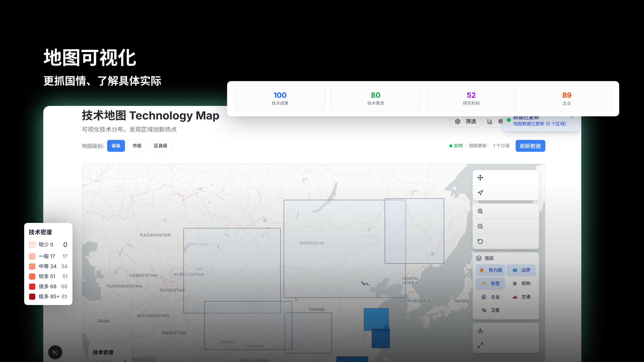Image resolution: width=644 pixels, height=362 pixels.
Task: Click the 地图数据已更新 (5 个区域) notification message
Action: [540, 124]
